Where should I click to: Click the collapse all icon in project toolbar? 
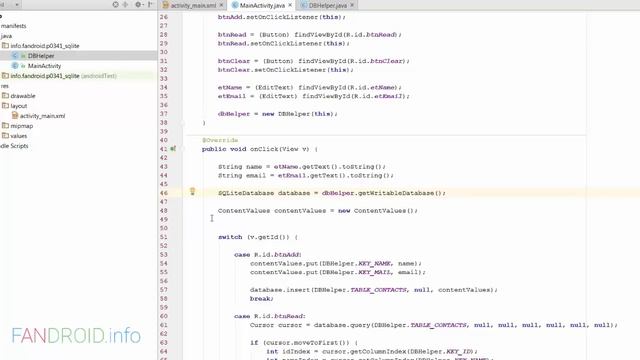tap(125, 4)
